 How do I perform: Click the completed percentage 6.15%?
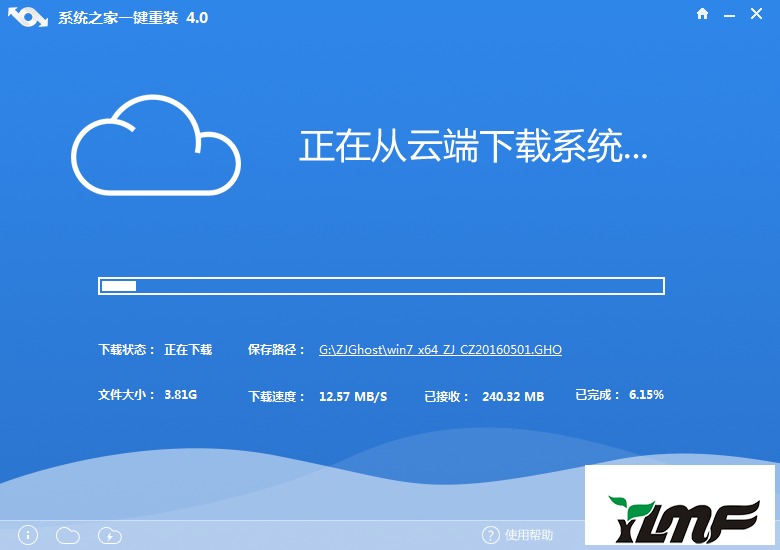[x=646, y=395]
